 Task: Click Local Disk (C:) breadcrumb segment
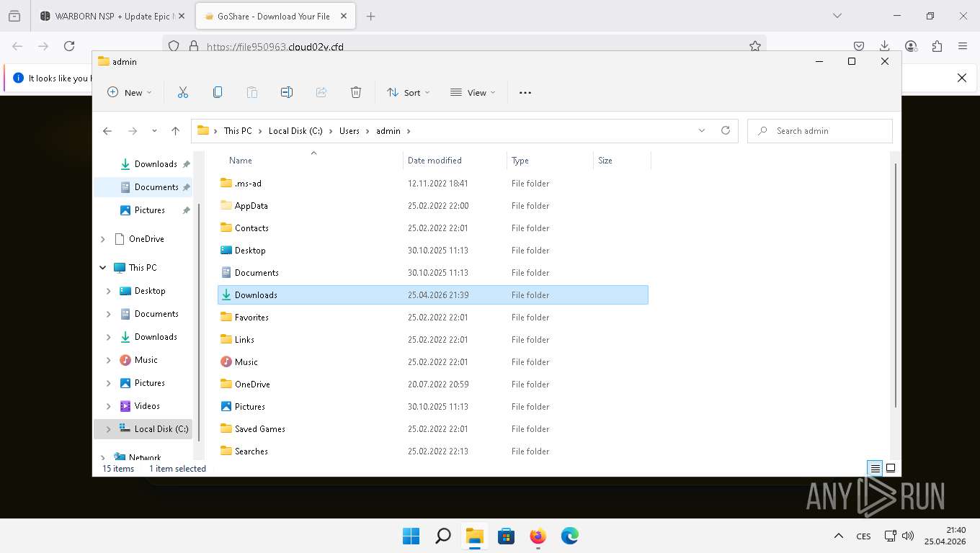point(295,131)
